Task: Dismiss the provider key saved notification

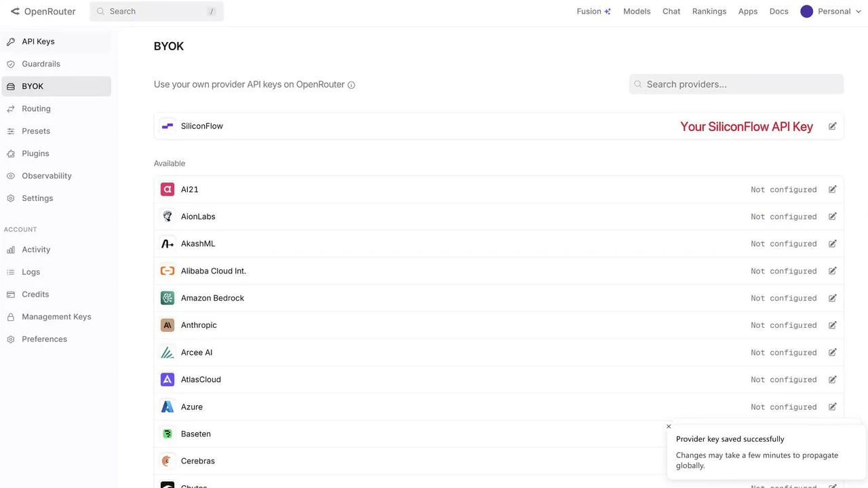Action: pos(669,427)
